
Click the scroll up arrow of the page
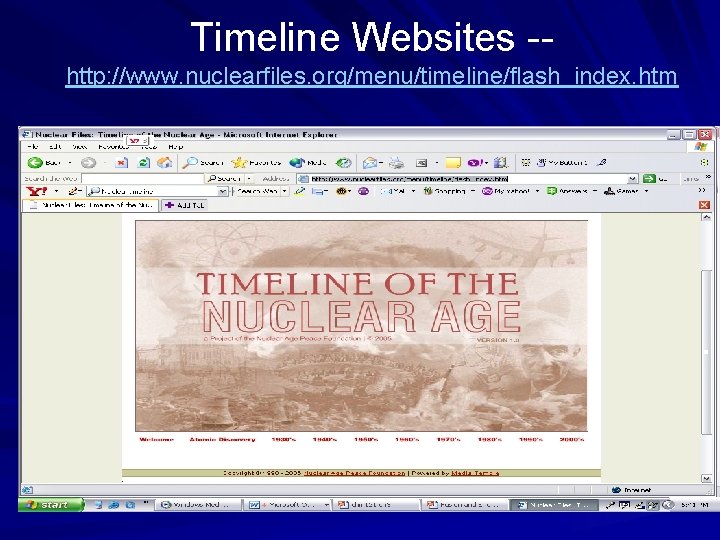[706, 217]
